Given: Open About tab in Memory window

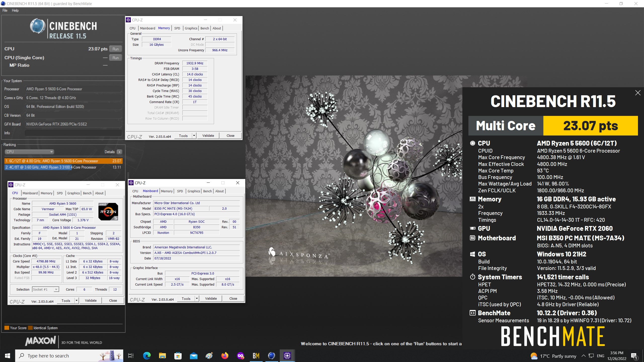Looking at the screenshot, I should click(x=217, y=28).
